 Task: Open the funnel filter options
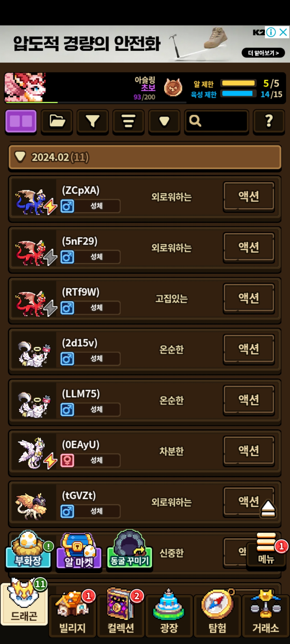coord(93,121)
